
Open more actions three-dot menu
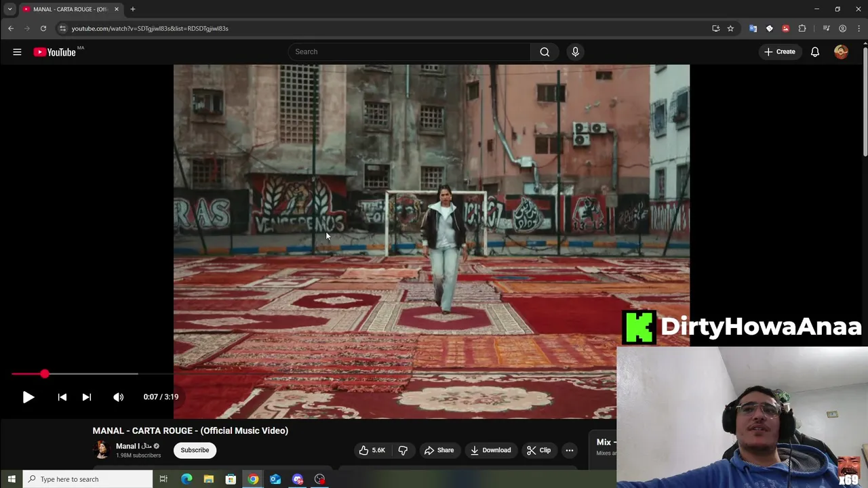[570, 450]
